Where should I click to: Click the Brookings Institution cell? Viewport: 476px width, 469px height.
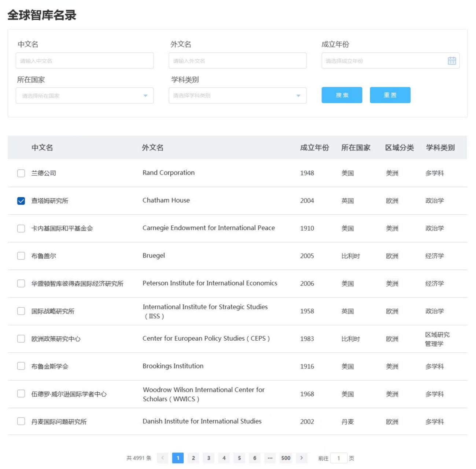[173, 366]
